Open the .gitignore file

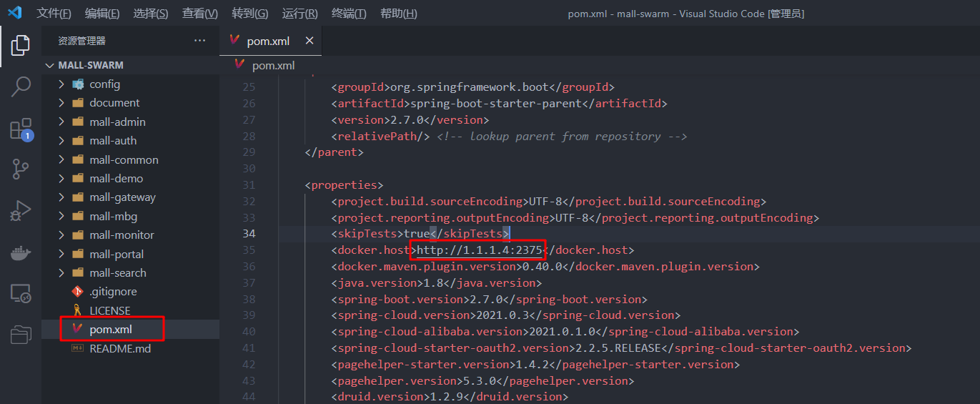[113, 292]
